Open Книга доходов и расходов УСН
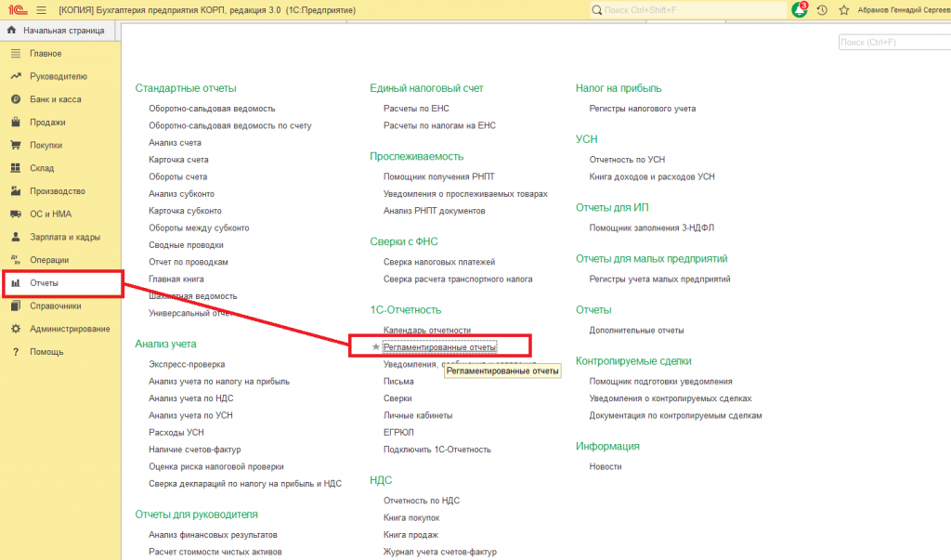The image size is (951, 560). pyautogui.click(x=652, y=176)
